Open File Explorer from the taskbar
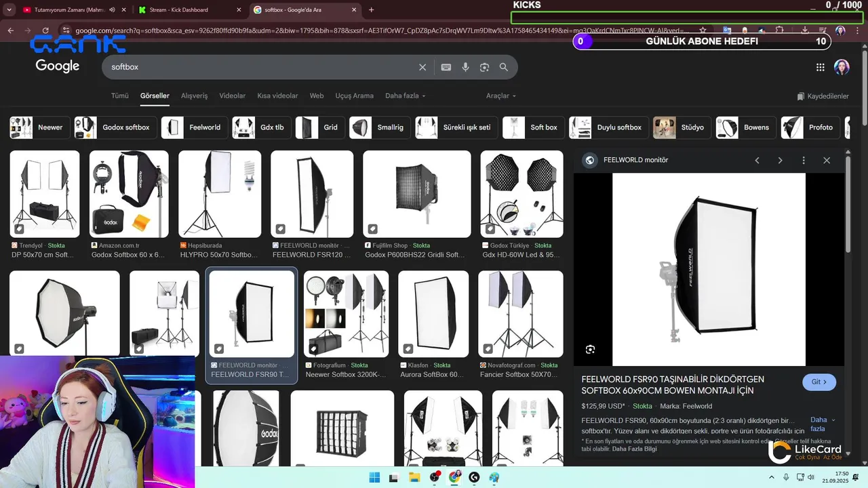The width and height of the screenshot is (868, 488). (x=414, y=477)
